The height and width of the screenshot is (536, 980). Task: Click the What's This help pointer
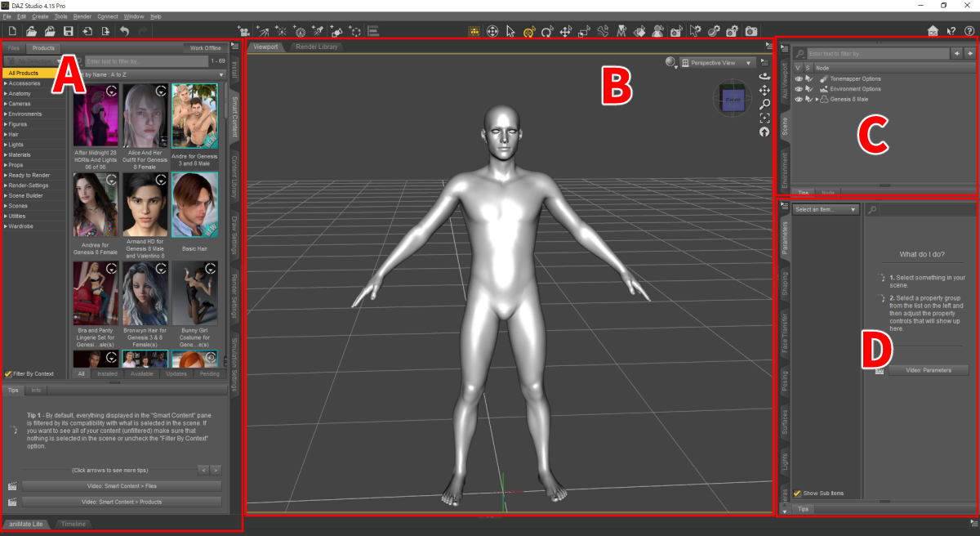[x=951, y=31]
